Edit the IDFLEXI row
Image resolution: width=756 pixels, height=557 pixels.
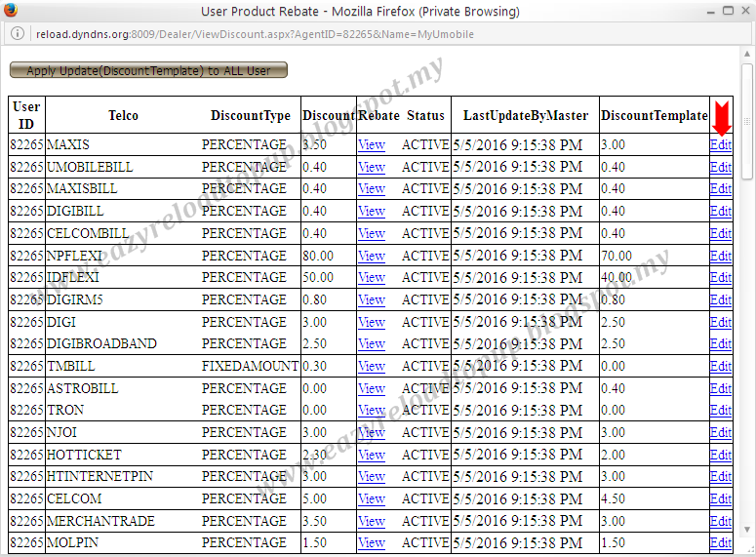pyautogui.click(x=720, y=277)
